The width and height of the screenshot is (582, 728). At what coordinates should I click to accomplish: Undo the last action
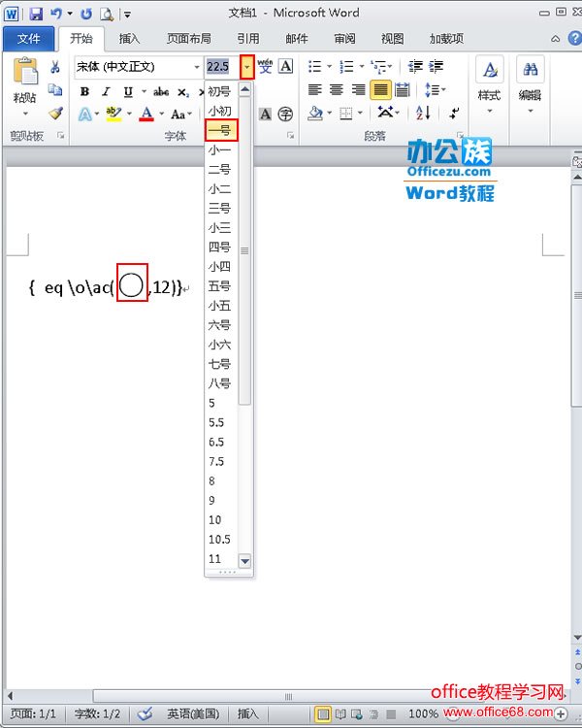(x=56, y=14)
